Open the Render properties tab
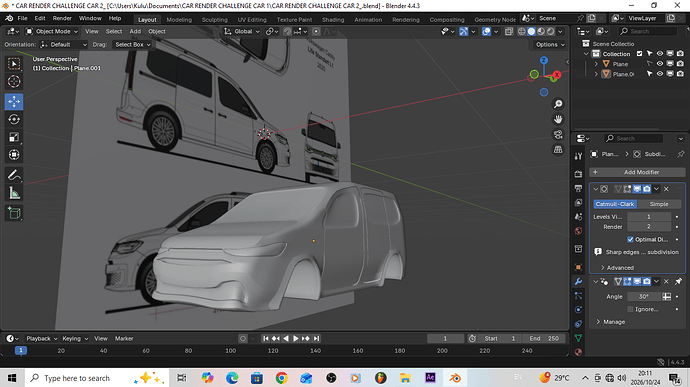The image size is (690, 387). (x=579, y=174)
